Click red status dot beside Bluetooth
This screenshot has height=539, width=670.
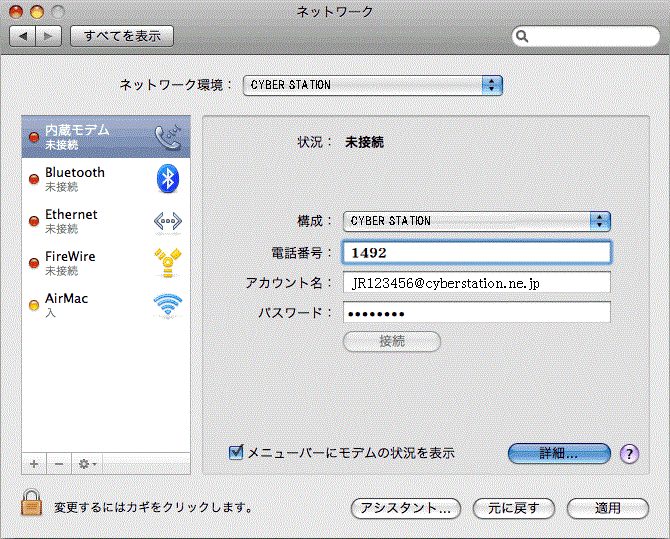34,179
